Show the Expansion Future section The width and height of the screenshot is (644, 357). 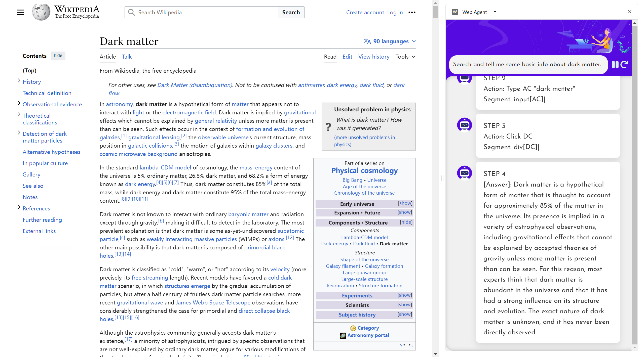pyautogui.click(x=405, y=212)
